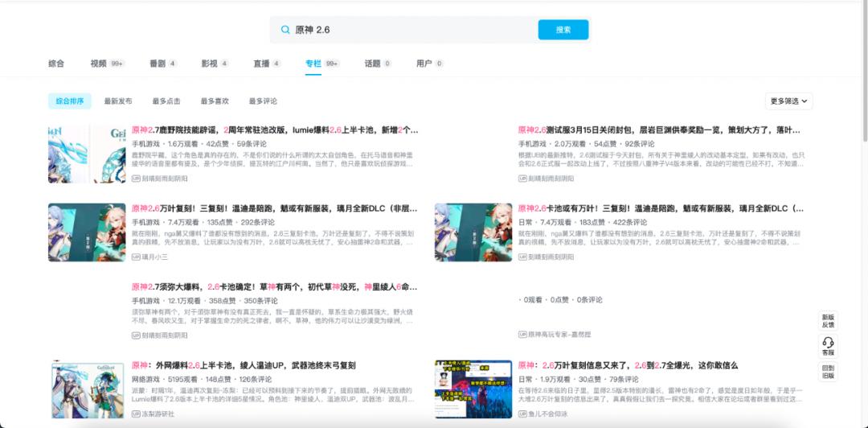Open UP author 璃月小三 profile

click(x=155, y=257)
